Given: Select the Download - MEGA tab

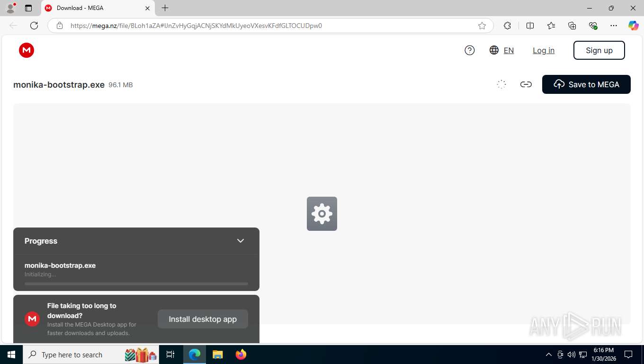Looking at the screenshot, I should (98, 8).
